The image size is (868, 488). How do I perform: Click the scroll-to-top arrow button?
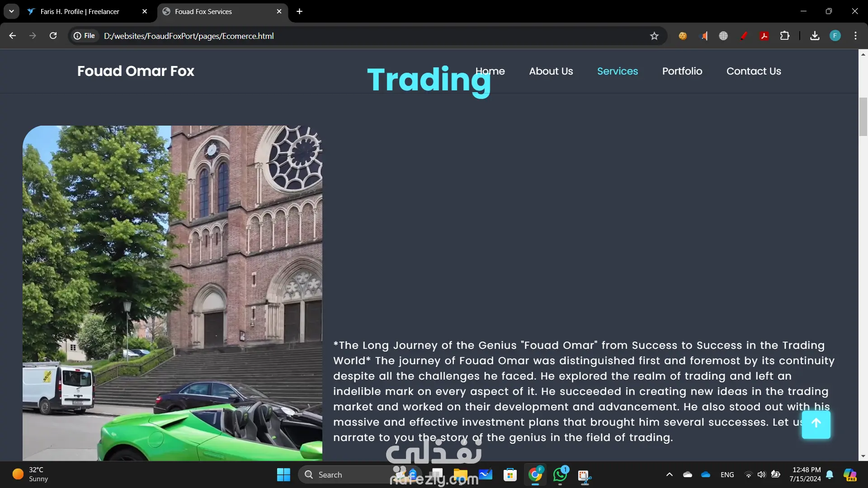click(816, 424)
